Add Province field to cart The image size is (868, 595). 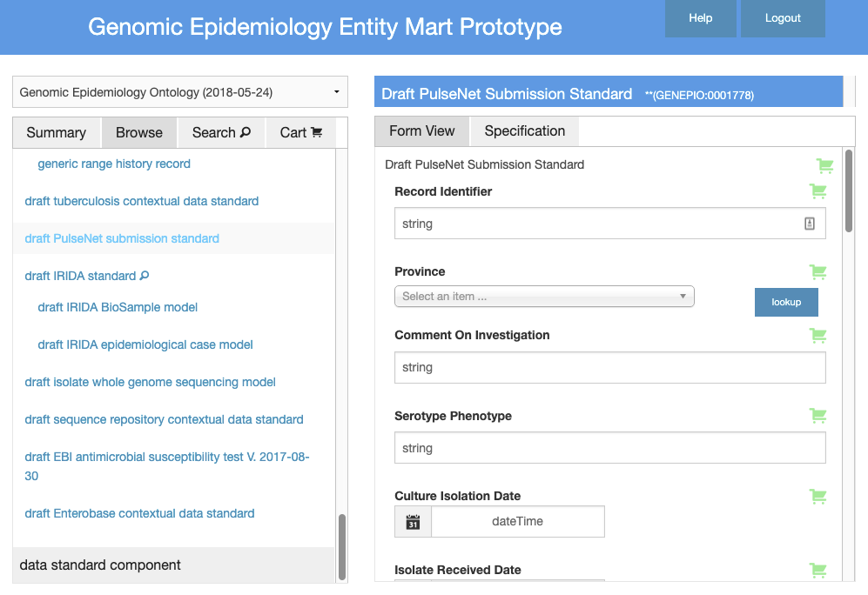[818, 272]
